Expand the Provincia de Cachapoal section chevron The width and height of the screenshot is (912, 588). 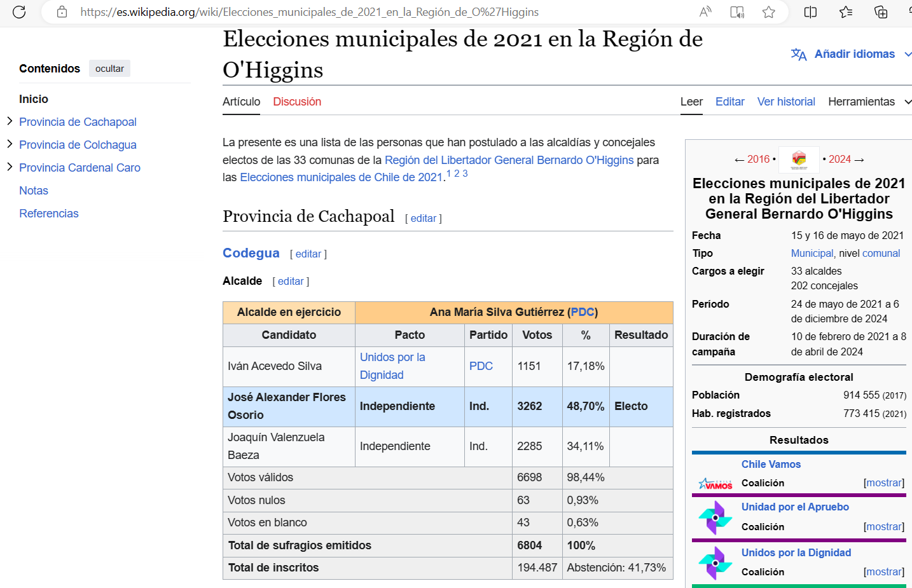coord(10,121)
